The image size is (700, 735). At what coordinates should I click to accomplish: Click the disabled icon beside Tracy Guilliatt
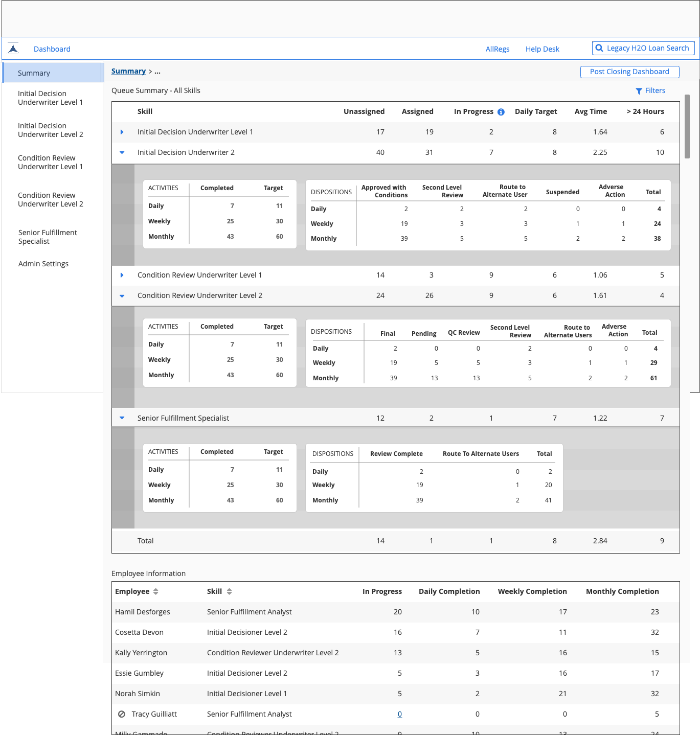point(122,714)
